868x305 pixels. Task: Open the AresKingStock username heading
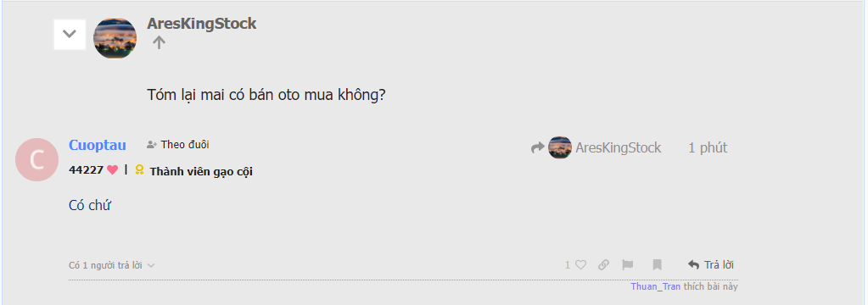click(201, 24)
